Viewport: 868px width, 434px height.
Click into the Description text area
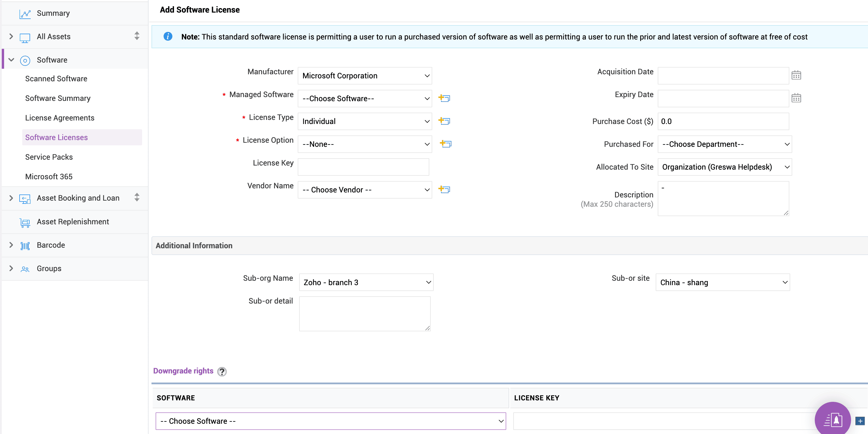[x=724, y=199]
